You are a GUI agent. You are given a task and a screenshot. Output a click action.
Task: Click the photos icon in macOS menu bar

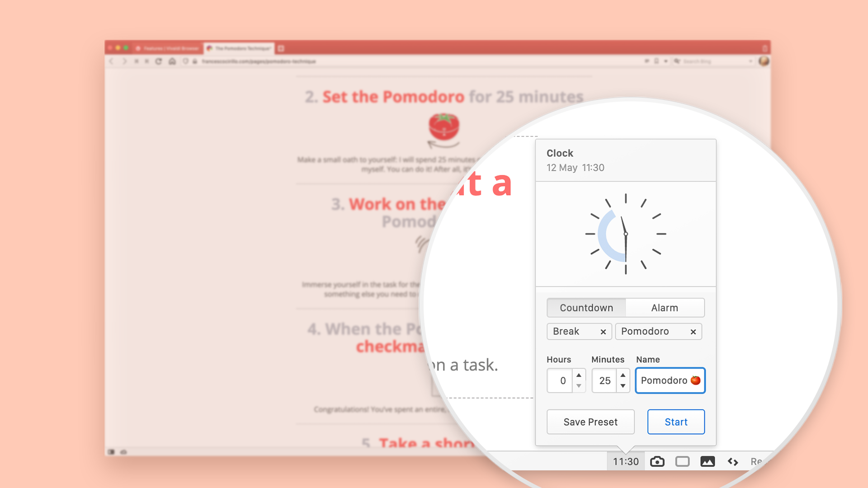point(706,460)
